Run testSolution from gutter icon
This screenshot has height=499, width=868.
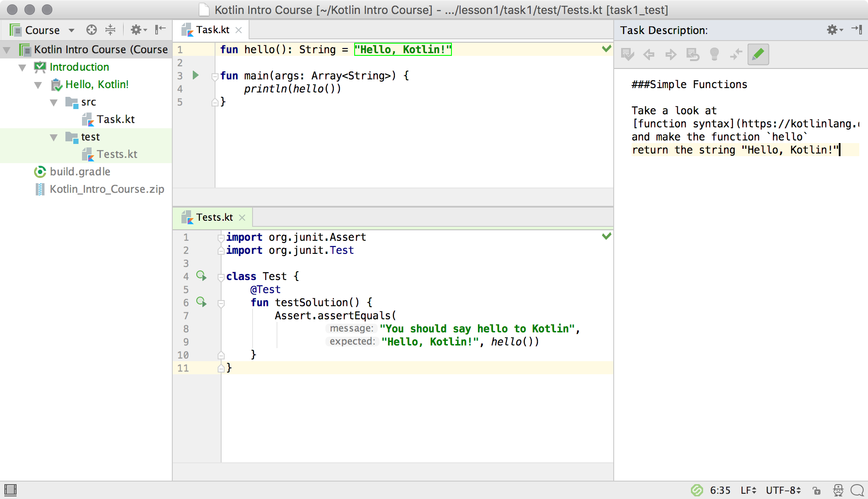click(201, 302)
